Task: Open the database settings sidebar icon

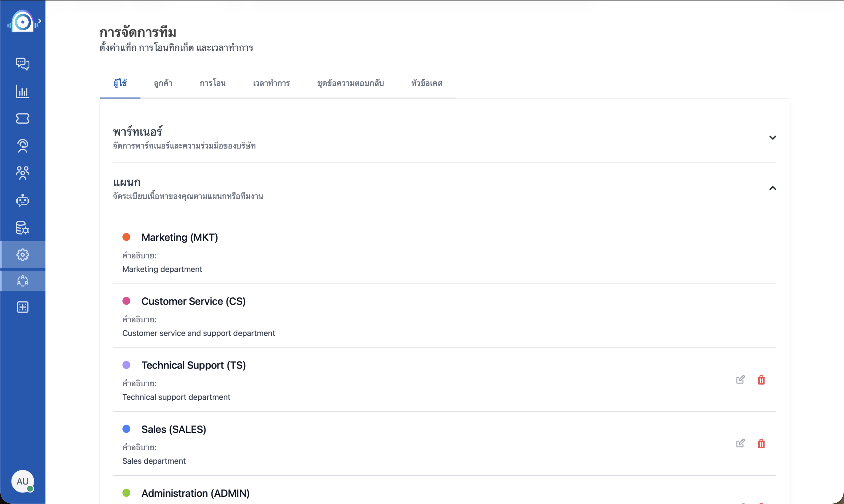Action: pyautogui.click(x=22, y=227)
